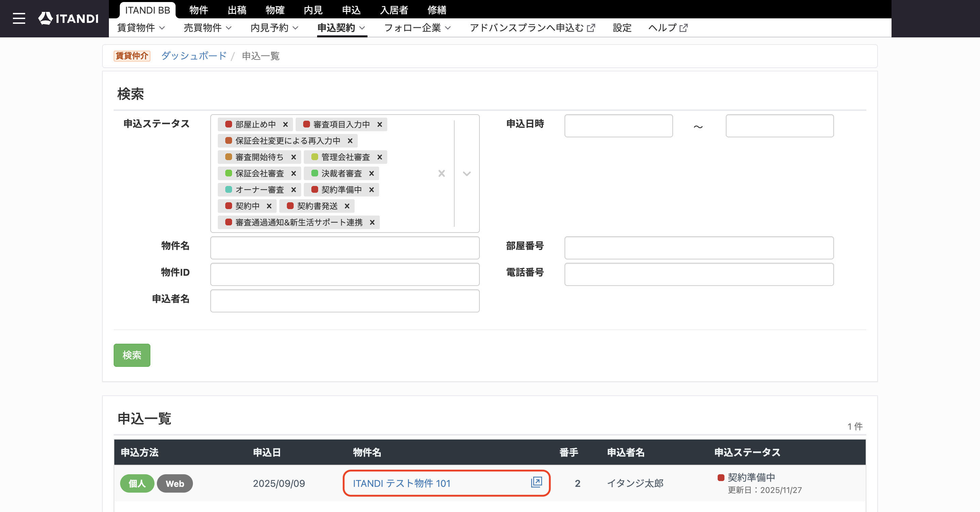Focus the 部屋番号 input field
The width and height of the screenshot is (980, 512).
[699, 248]
